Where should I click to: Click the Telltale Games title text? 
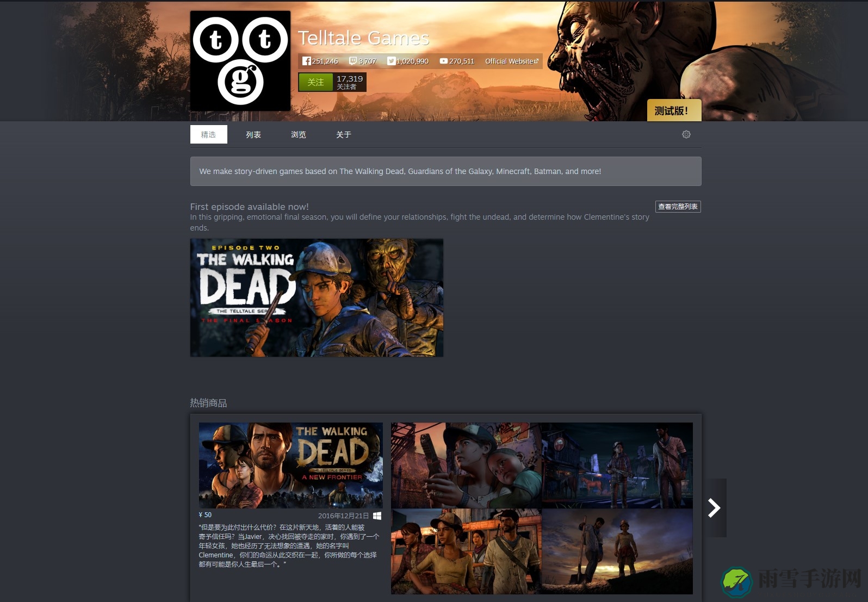tap(363, 38)
